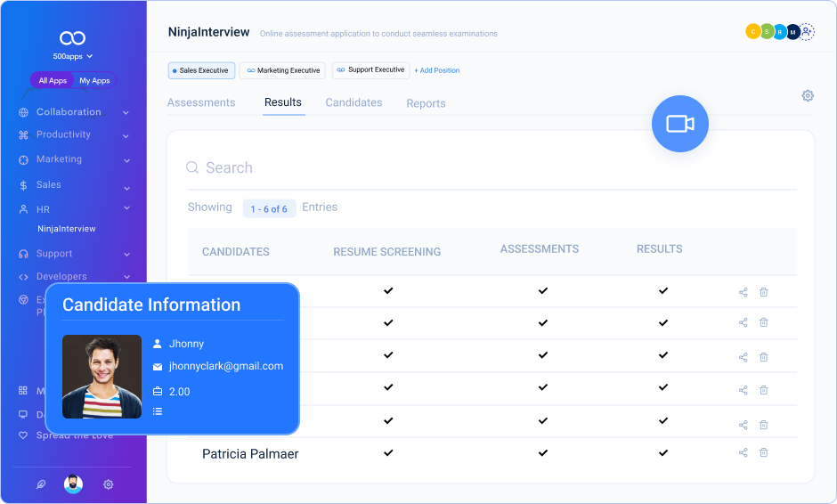Click the first row's share icon

point(743,292)
